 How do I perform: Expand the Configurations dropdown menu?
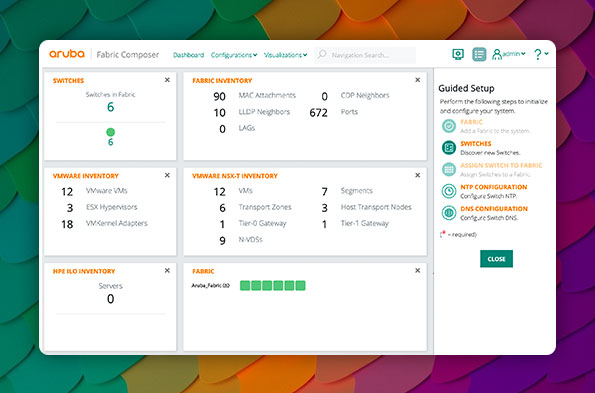[x=234, y=55]
